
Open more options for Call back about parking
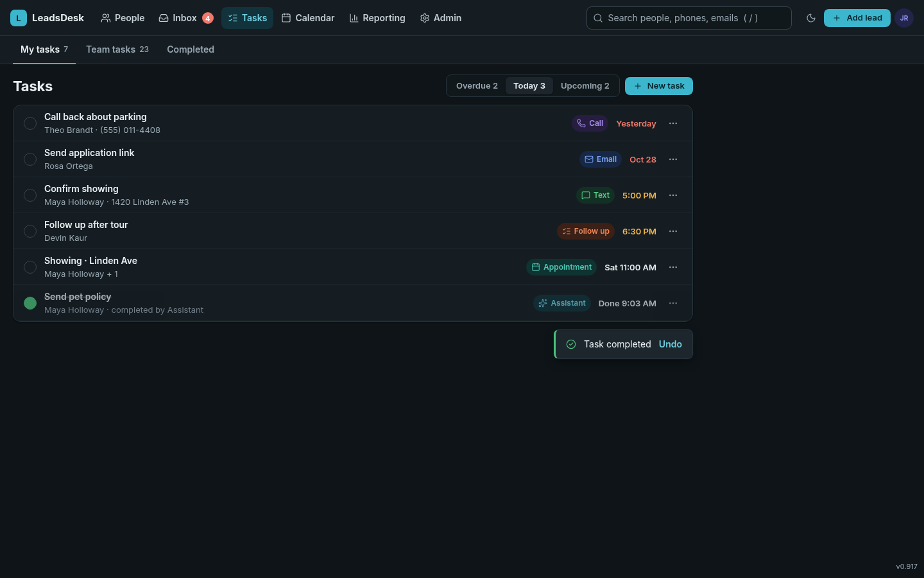tap(673, 123)
